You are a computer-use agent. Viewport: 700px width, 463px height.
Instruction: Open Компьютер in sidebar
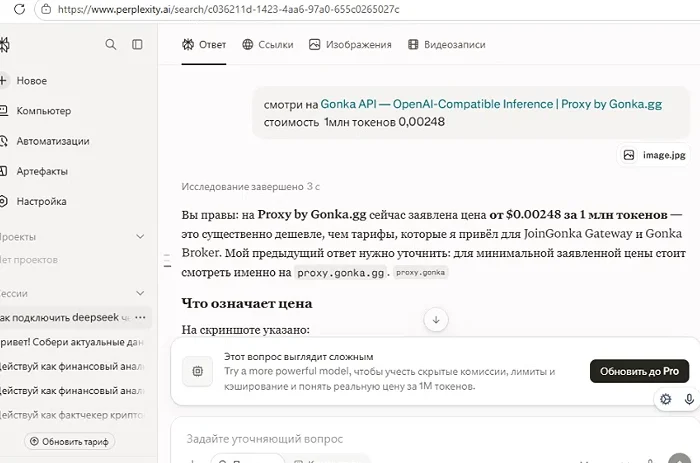[x=43, y=111]
